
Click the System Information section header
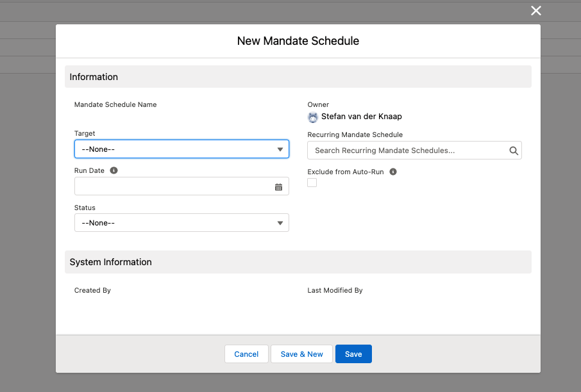coord(109,261)
